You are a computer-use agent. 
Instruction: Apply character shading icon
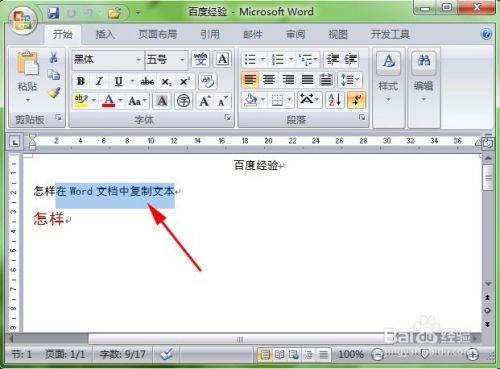[x=162, y=101]
